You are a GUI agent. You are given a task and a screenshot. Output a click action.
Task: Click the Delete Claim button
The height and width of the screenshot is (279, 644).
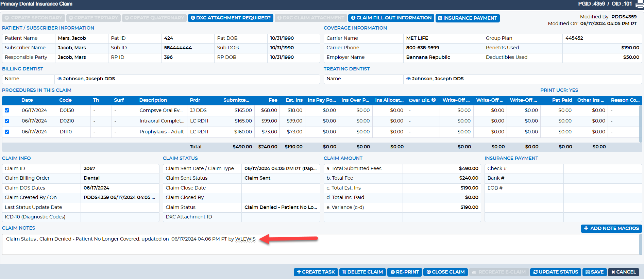point(362,272)
